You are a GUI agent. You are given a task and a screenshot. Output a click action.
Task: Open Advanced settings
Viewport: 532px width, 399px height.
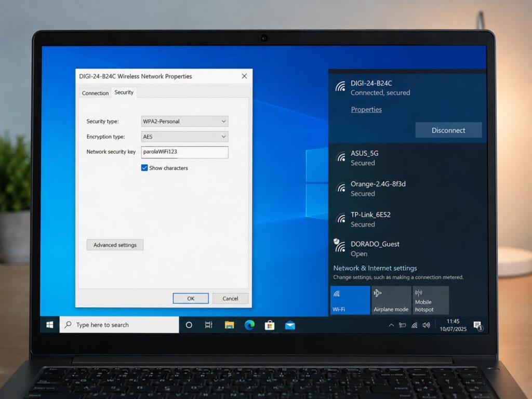tap(115, 245)
